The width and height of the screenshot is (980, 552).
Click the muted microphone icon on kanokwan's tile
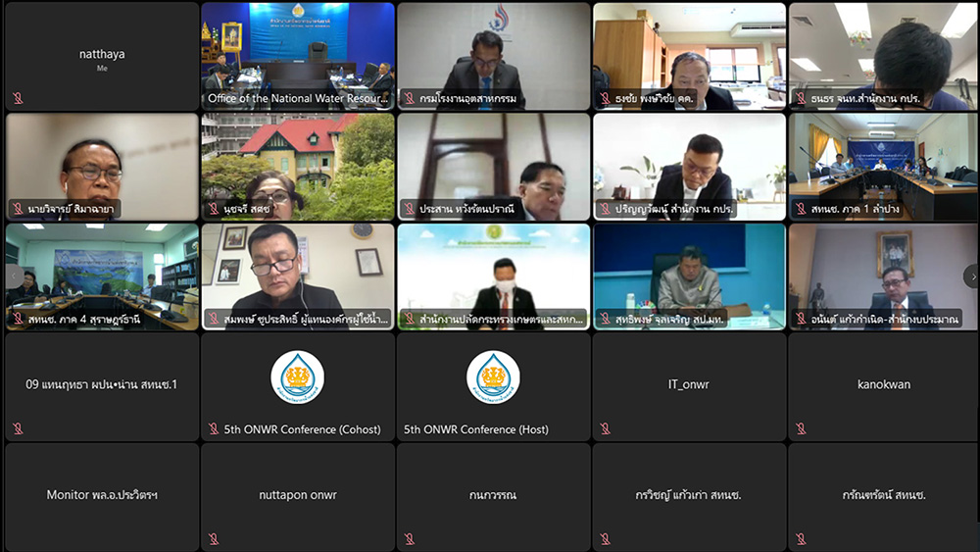coord(802,428)
